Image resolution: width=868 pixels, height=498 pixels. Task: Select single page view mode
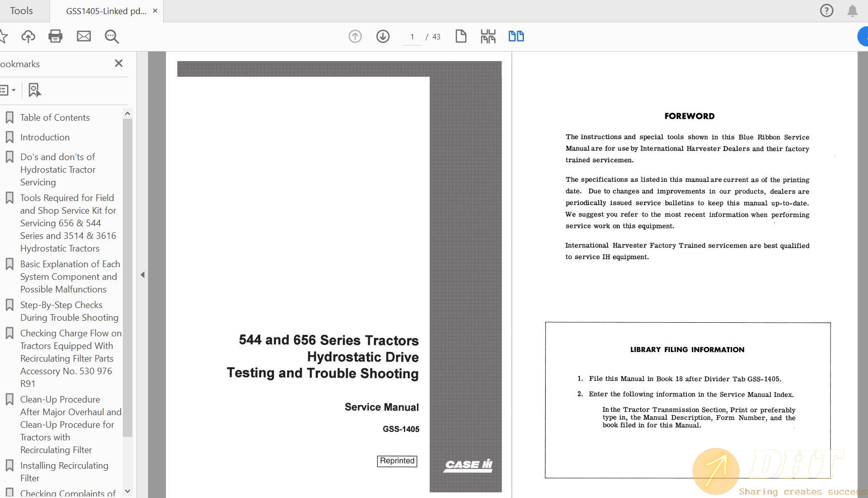(x=461, y=36)
